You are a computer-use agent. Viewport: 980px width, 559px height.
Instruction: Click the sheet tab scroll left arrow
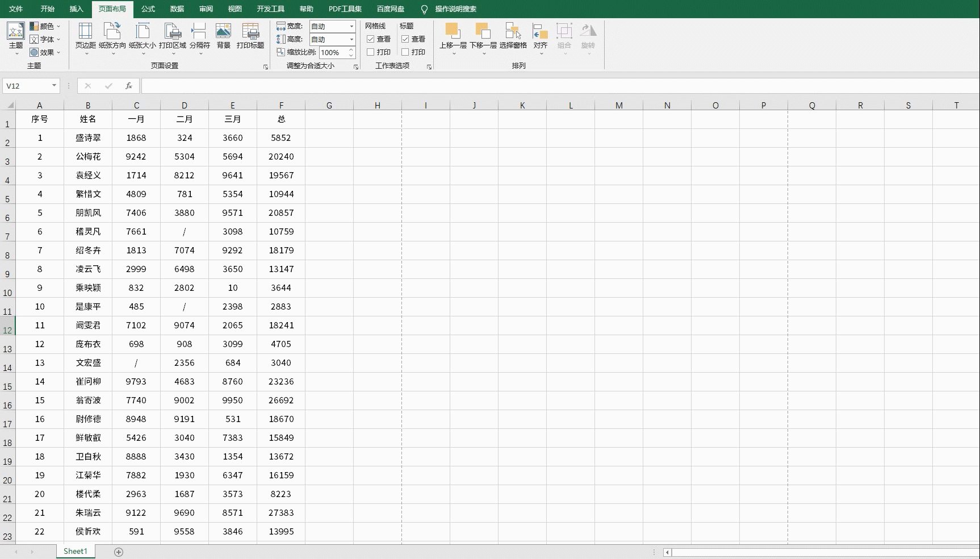point(16,552)
